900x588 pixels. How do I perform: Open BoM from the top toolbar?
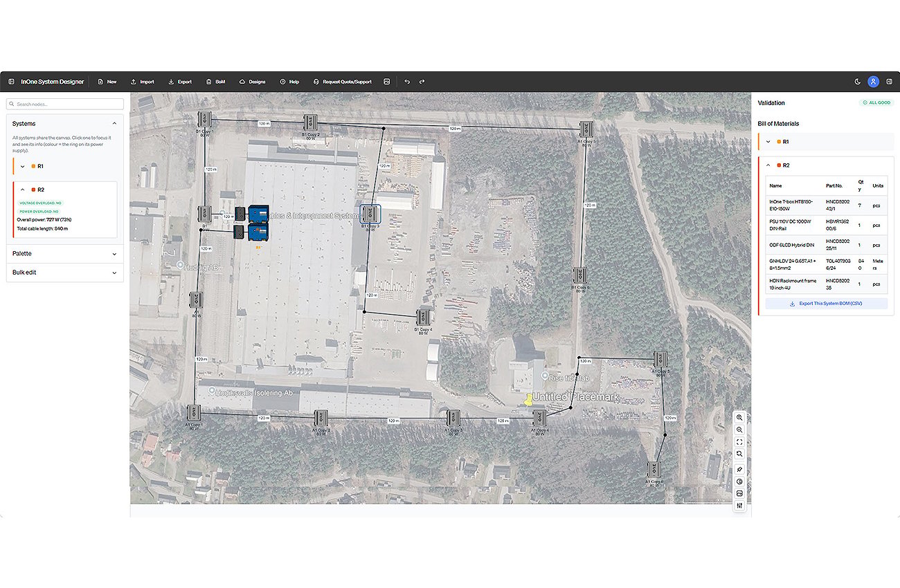(216, 82)
